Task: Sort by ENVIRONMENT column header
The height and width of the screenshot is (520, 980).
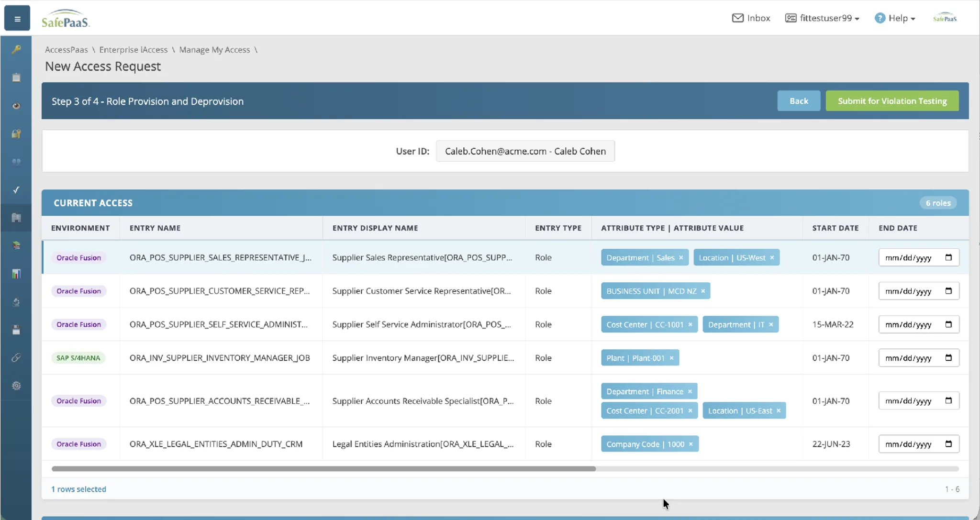Action: 80,228
